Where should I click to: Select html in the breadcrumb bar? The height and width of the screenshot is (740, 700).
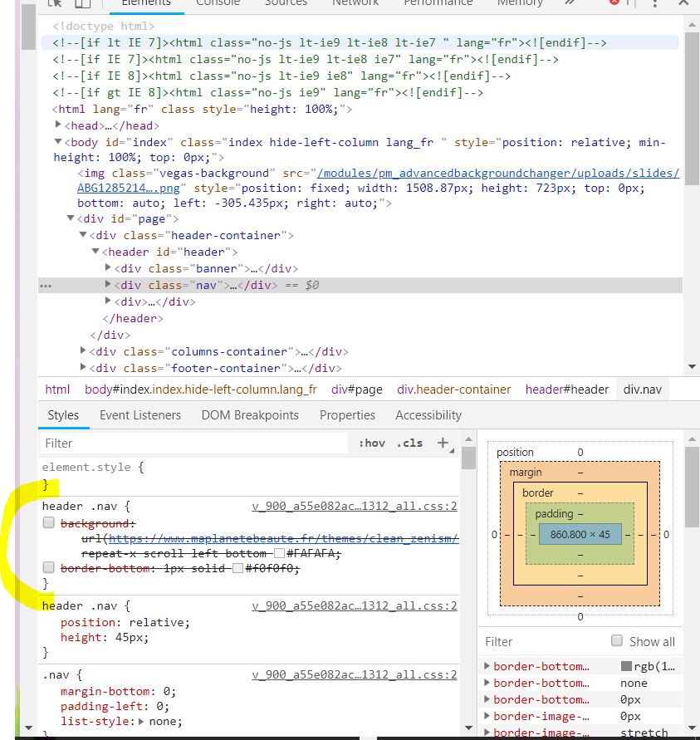[x=57, y=390]
